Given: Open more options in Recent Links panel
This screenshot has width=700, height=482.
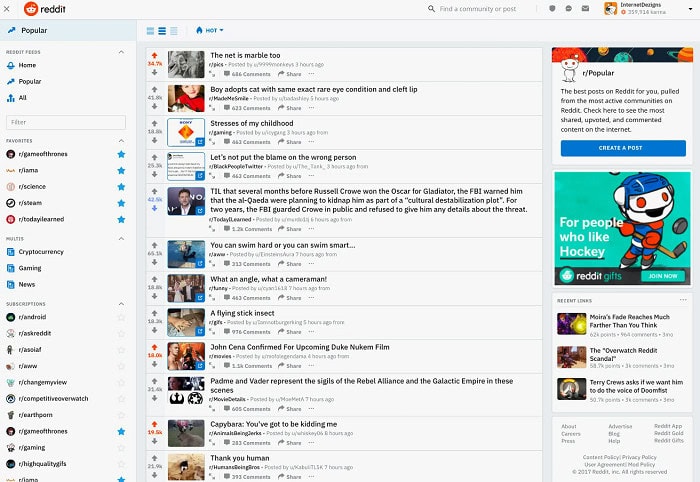Looking at the screenshot, I should [x=683, y=300].
